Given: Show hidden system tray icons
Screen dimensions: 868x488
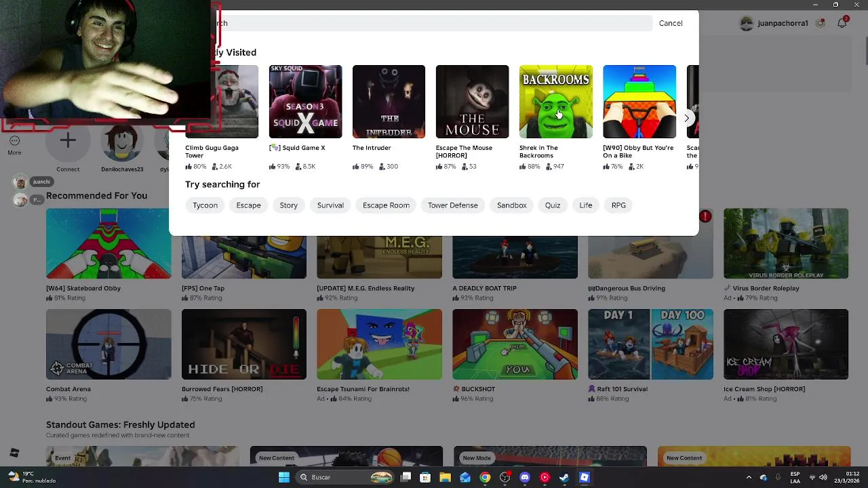Looking at the screenshot, I should click(x=749, y=477).
